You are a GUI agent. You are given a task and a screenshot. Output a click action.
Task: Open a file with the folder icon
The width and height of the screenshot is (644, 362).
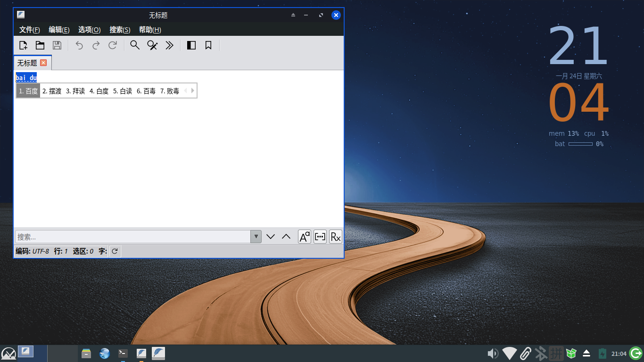coord(40,45)
